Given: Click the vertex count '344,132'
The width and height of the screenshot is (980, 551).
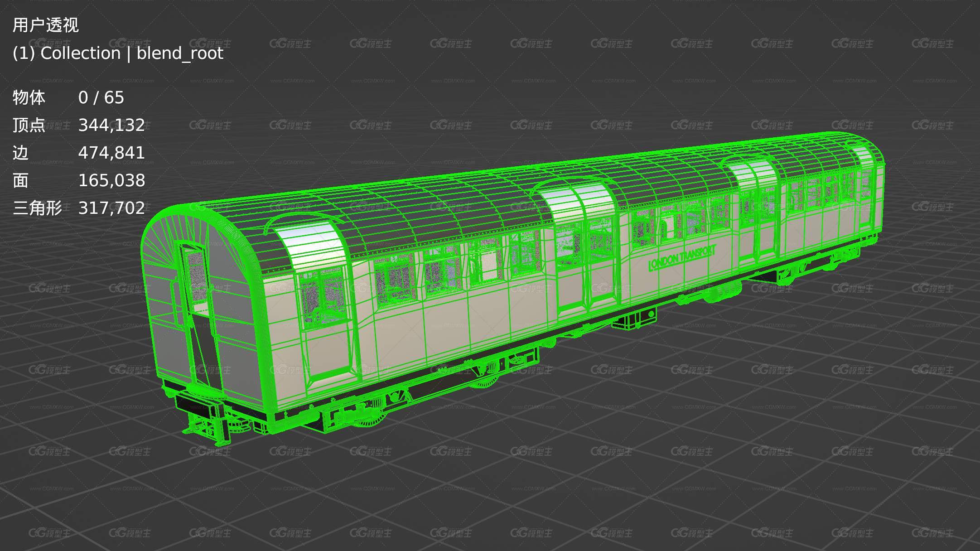Looking at the screenshot, I should [111, 125].
